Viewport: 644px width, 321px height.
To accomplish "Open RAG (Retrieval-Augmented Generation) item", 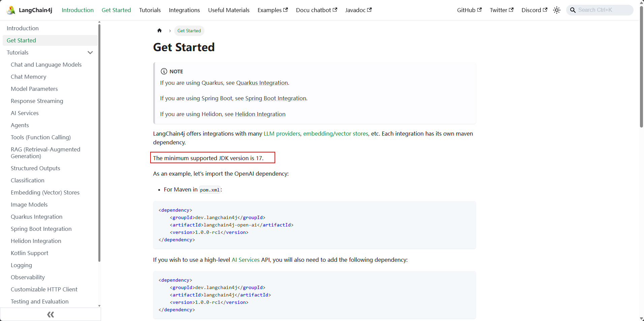I will [45, 153].
